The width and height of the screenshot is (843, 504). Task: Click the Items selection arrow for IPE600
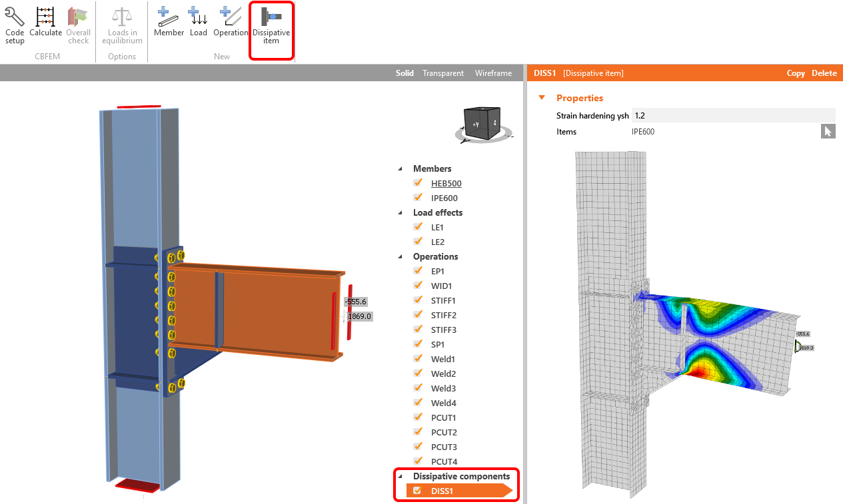click(828, 131)
